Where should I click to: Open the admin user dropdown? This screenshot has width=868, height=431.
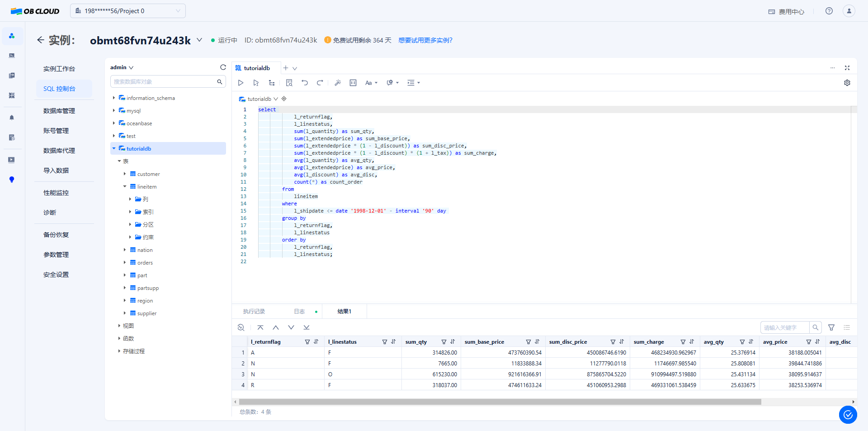click(x=122, y=67)
